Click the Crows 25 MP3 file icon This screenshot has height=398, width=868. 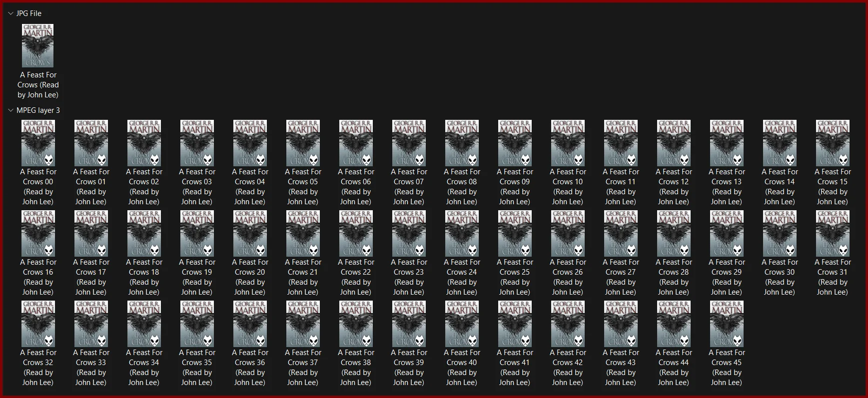pyautogui.click(x=515, y=233)
